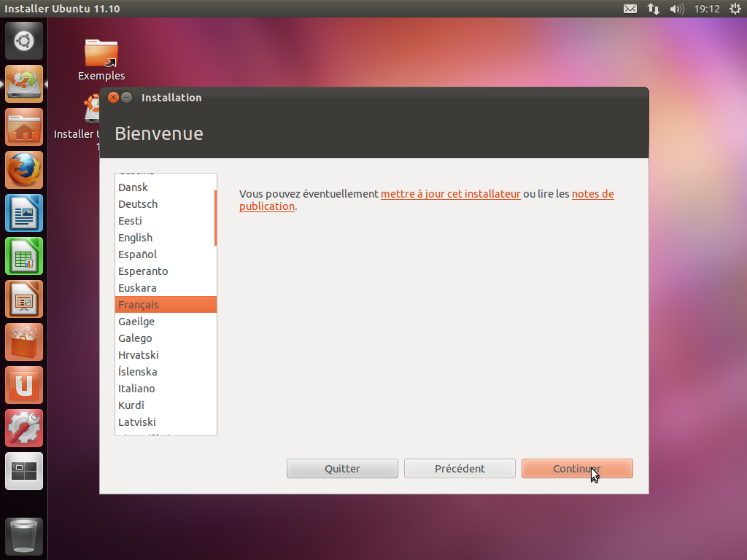Click the Dash home Ubuntu logo
Image resolution: width=747 pixels, height=560 pixels.
click(x=24, y=41)
